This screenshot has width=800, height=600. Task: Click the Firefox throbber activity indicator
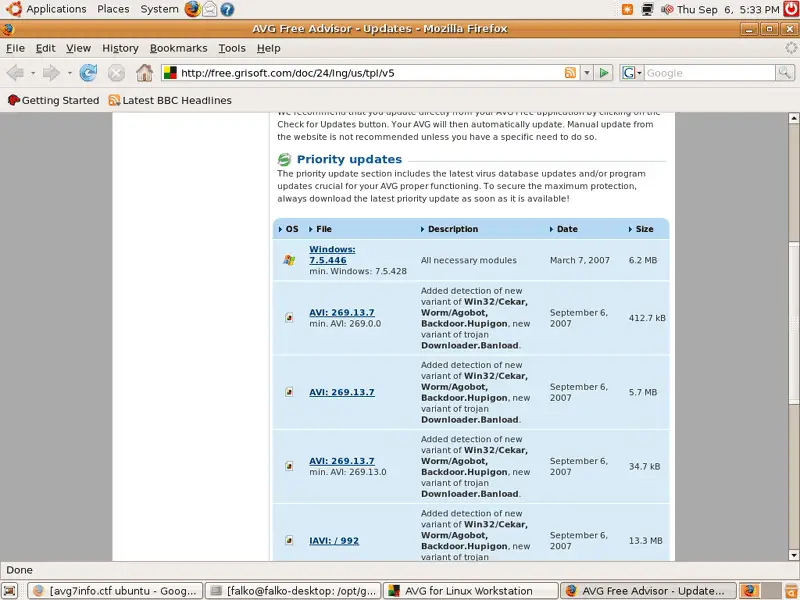(x=791, y=48)
